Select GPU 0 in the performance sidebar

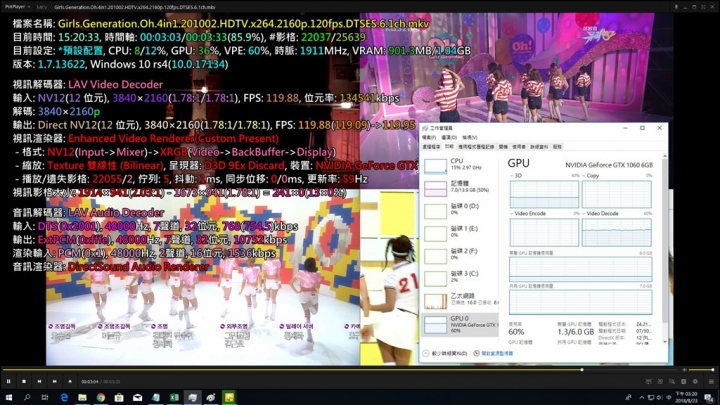(x=459, y=324)
